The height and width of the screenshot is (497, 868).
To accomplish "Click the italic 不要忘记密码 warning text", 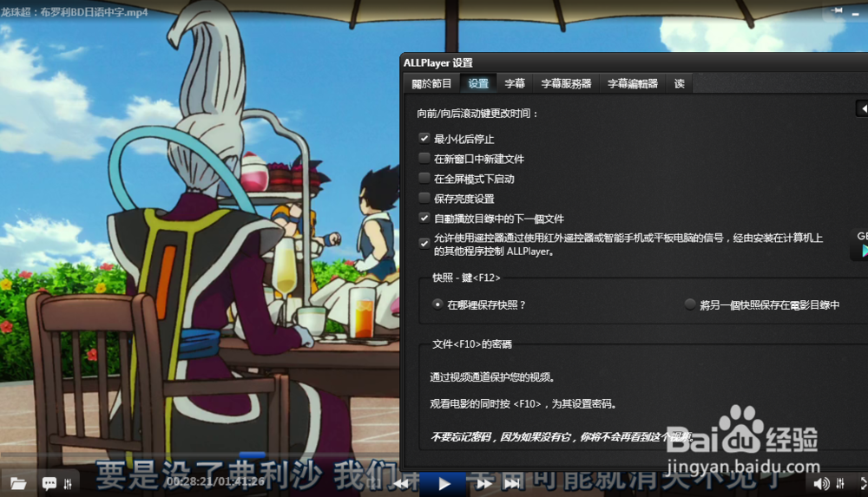I will point(562,437).
